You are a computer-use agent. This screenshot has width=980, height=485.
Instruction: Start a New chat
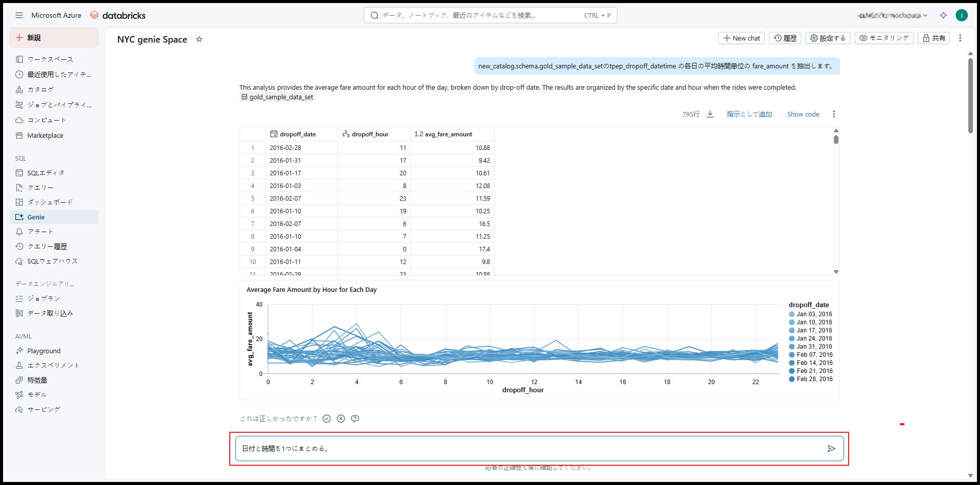741,38
